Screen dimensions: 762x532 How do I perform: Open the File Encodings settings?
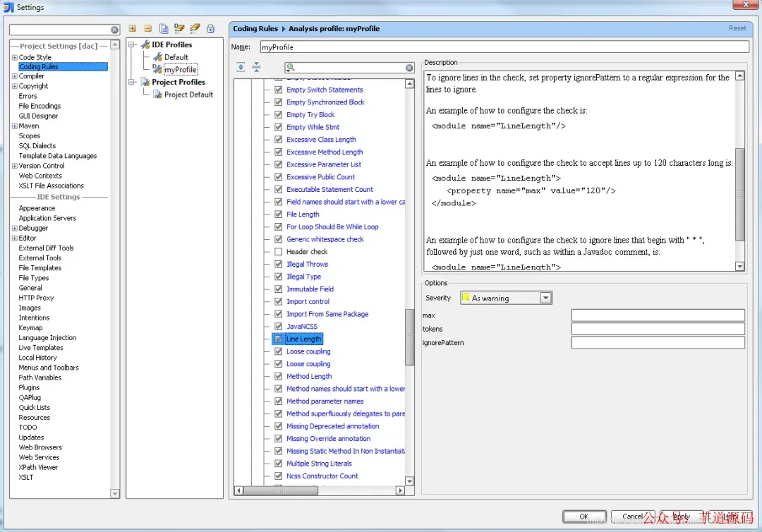[40, 106]
